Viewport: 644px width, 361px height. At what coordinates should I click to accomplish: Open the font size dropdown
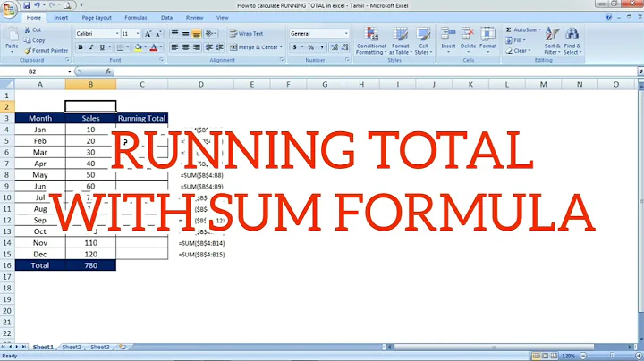pos(138,34)
